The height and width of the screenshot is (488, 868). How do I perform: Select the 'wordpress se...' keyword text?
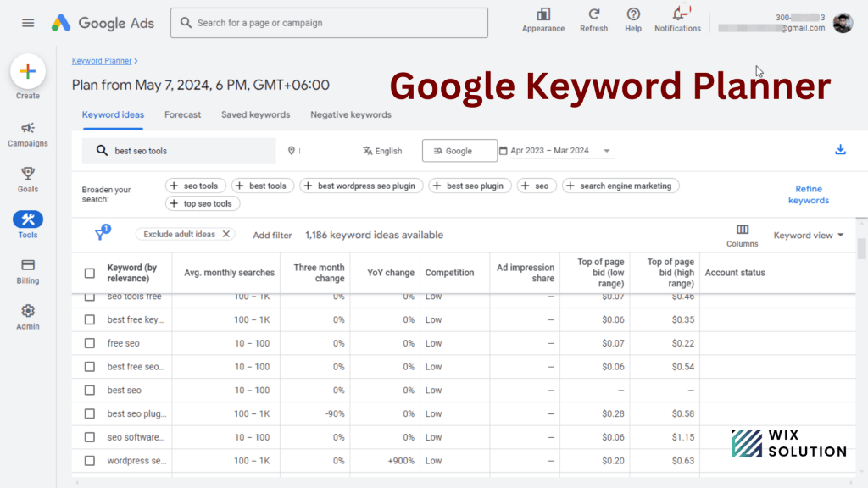(136, 461)
